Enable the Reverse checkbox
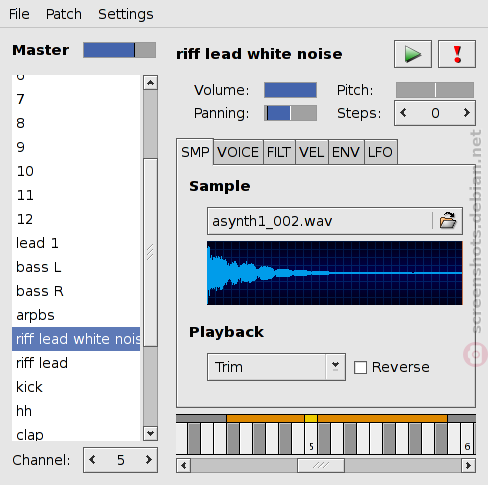 point(360,368)
